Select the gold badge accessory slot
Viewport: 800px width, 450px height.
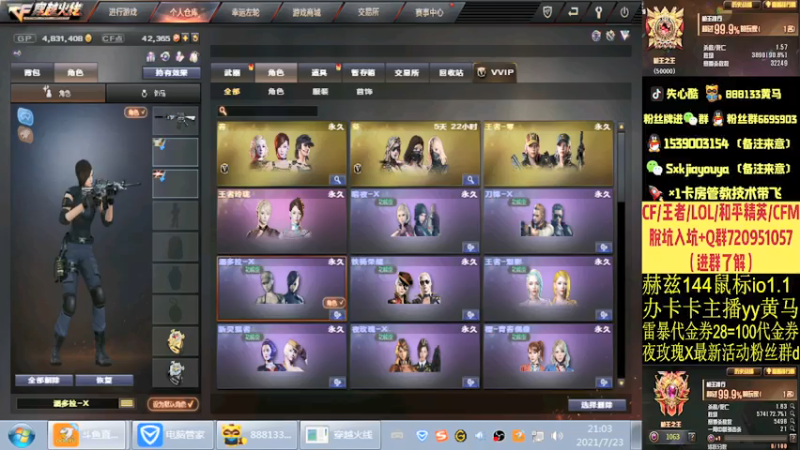175,341
